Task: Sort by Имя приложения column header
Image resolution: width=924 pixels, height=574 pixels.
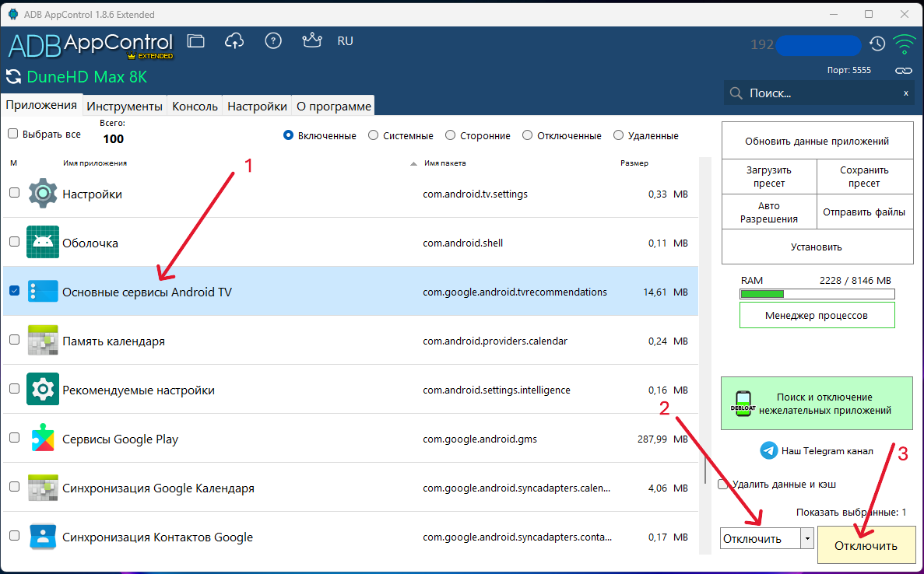Action: tap(95, 163)
